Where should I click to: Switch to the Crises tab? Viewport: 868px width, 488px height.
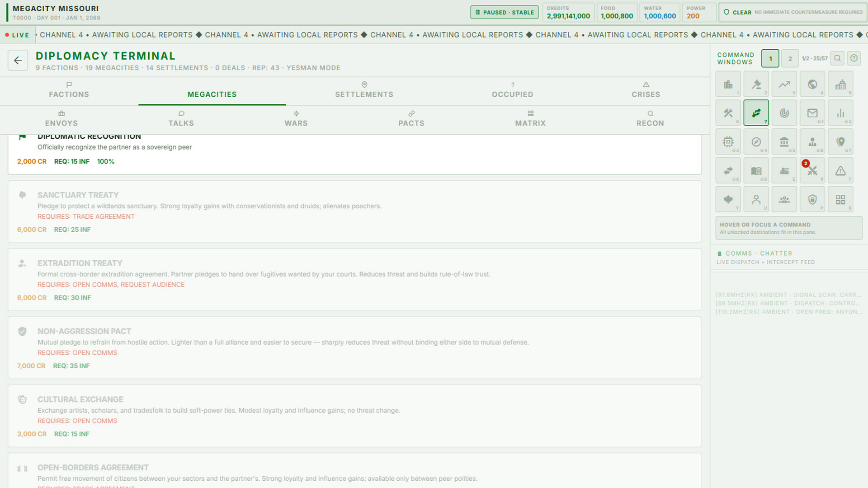click(646, 91)
